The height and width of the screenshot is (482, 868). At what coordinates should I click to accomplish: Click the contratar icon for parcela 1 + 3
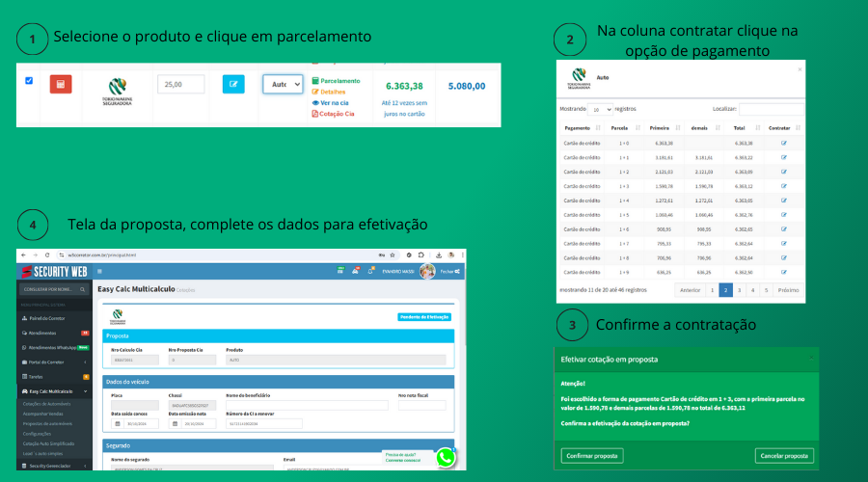tap(784, 186)
